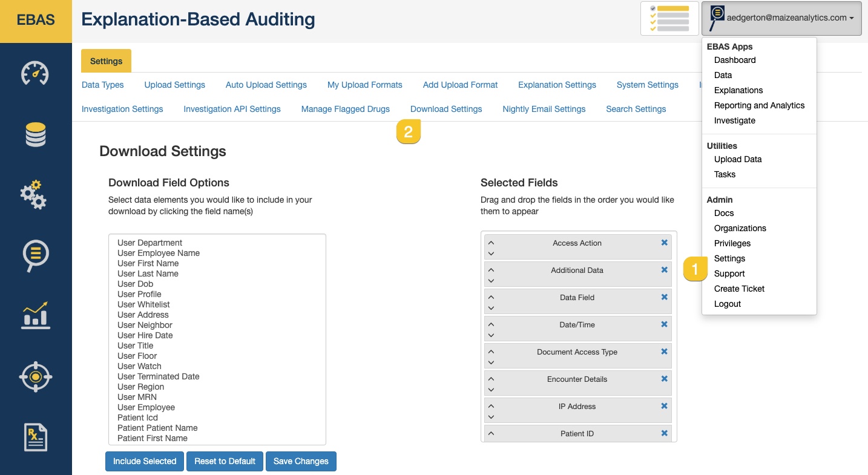Open the bar chart analytics sidebar icon
Image resolution: width=868 pixels, height=475 pixels.
coord(35,315)
